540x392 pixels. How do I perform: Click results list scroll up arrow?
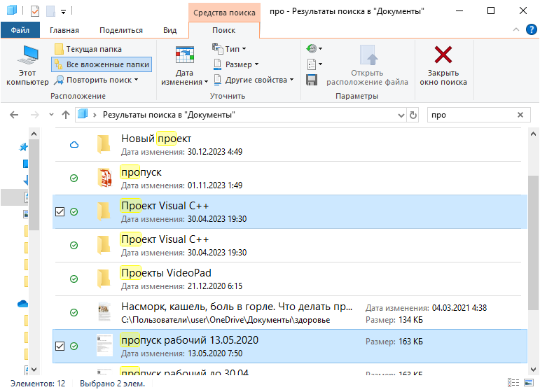[x=533, y=134]
